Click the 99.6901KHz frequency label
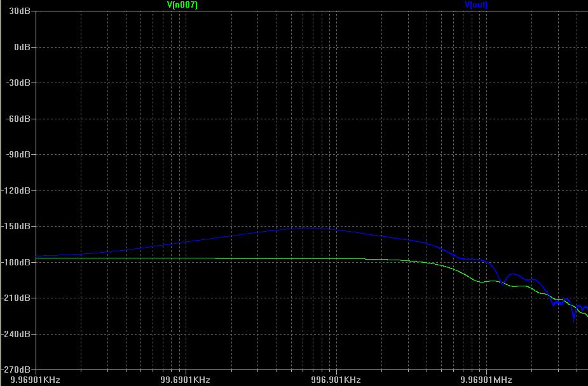588x386 pixels. 185,380
